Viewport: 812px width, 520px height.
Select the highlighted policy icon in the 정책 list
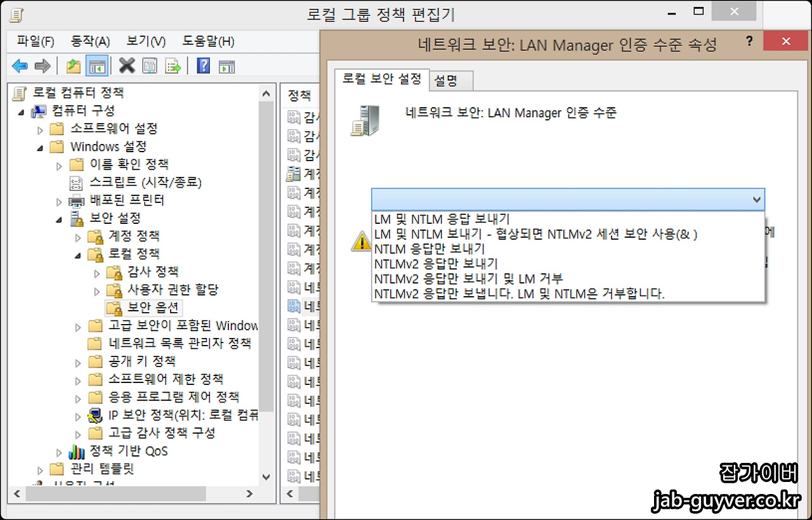point(294,306)
